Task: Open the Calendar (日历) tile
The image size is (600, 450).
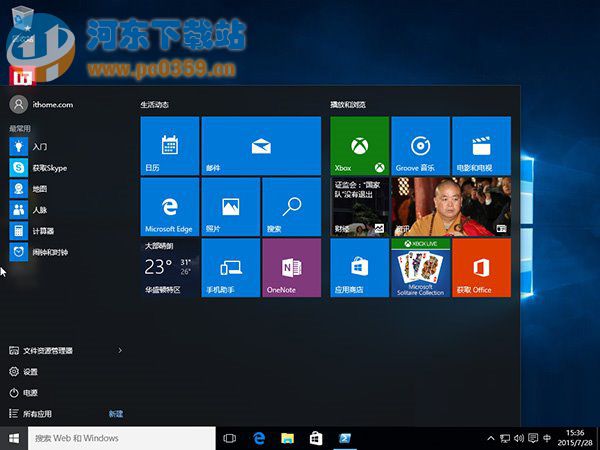Action: click(170, 146)
